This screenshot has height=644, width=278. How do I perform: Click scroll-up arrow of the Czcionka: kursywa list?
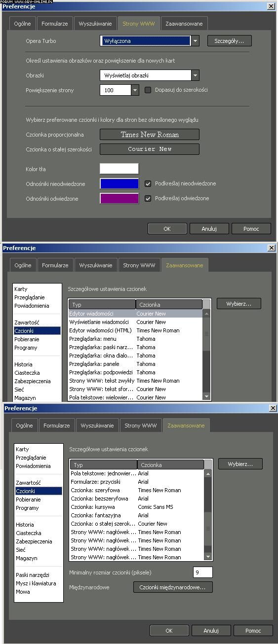208,474
